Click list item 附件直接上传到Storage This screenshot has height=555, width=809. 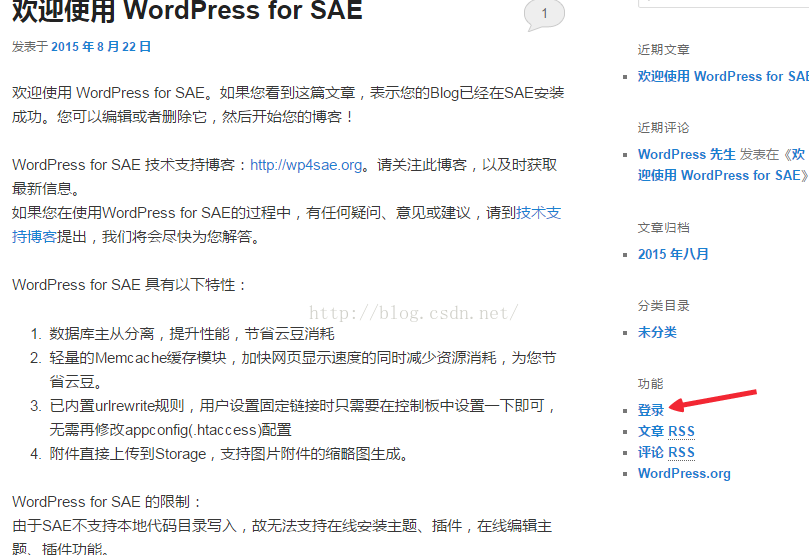click(230, 454)
